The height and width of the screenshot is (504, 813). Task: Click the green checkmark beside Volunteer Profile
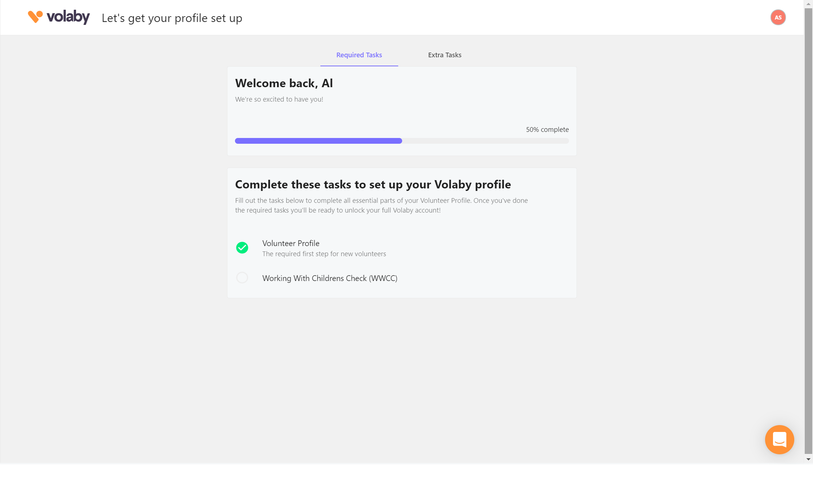click(242, 247)
